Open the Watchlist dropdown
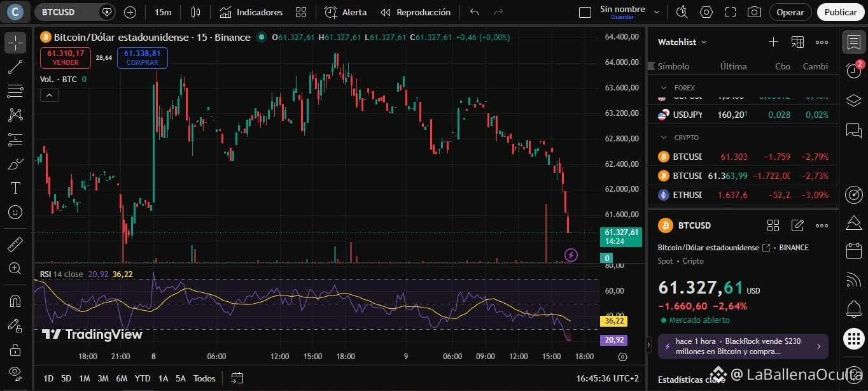Screen dimensions: 868x391 [x=682, y=42]
